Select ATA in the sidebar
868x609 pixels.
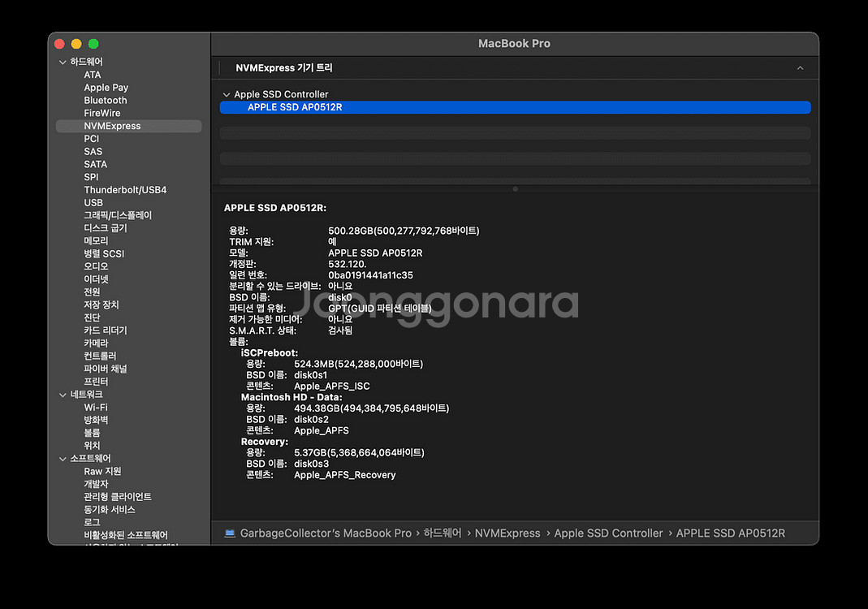click(x=93, y=75)
